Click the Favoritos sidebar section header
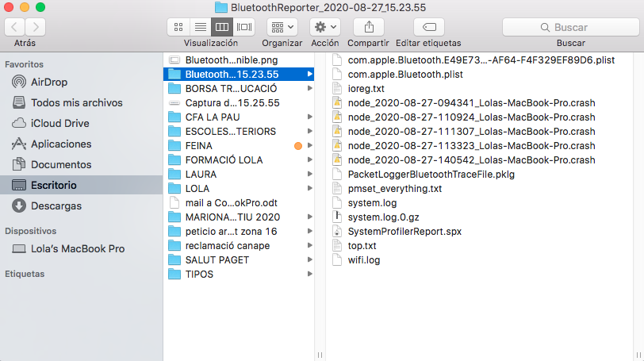The width and height of the screenshot is (644, 361). click(24, 64)
